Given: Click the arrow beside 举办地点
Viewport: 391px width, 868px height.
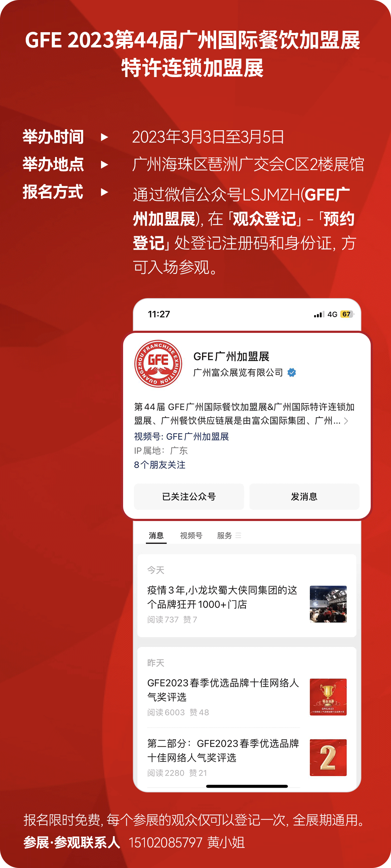Looking at the screenshot, I should click(x=105, y=165).
